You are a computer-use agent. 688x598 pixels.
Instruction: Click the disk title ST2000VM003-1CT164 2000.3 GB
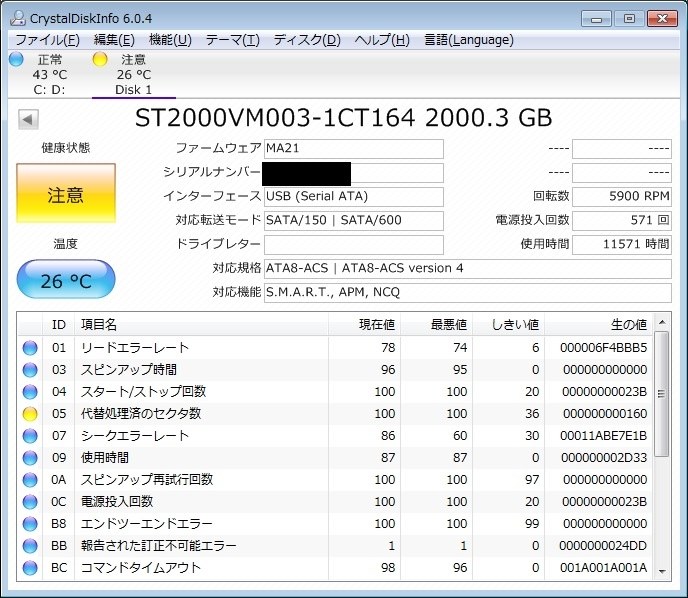point(343,118)
